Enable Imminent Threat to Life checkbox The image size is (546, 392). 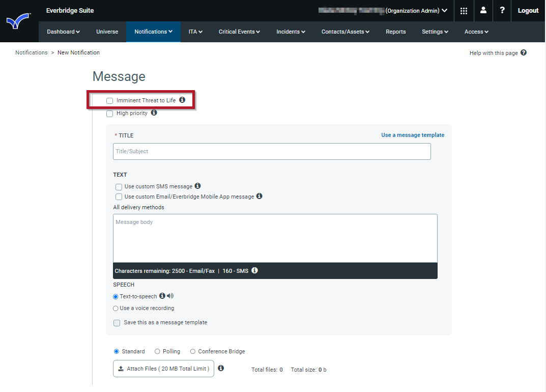point(110,101)
